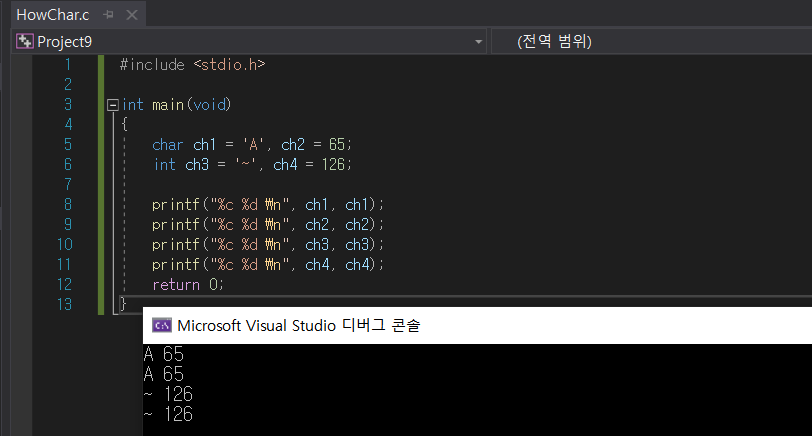Click line number 1 in the gutter
The width and height of the screenshot is (812, 436).
pyautogui.click(x=67, y=65)
